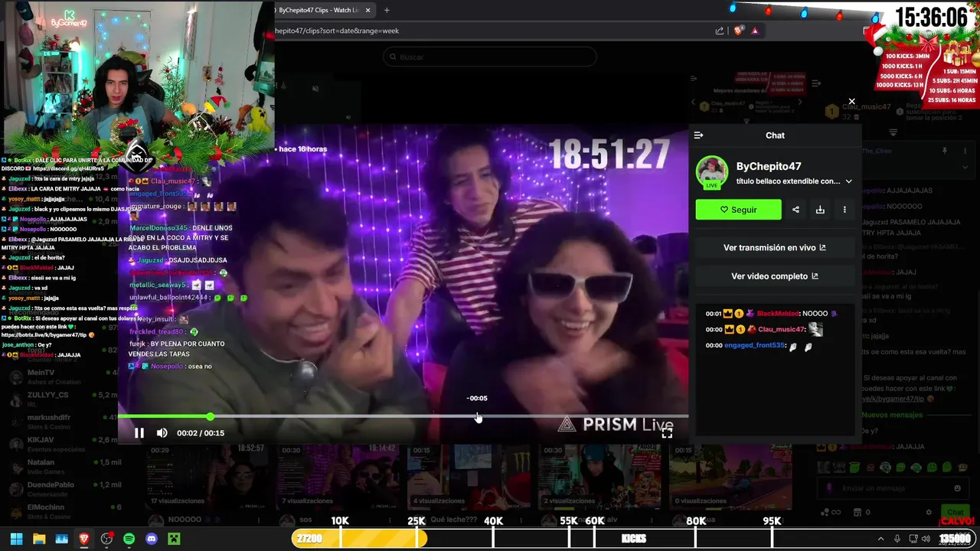Image resolution: width=980 pixels, height=551 pixels.
Task: Show hidden system tray icons
Action: pos(880,539)
